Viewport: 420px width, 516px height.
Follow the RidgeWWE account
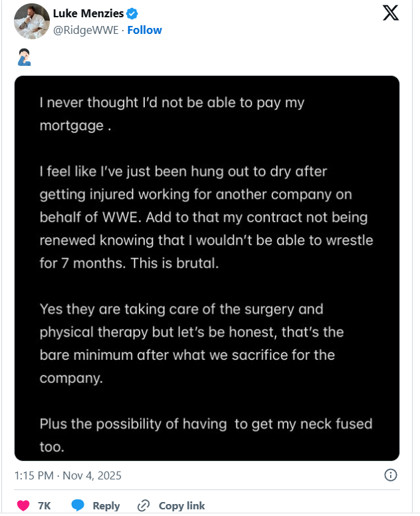tap(144, 30)
